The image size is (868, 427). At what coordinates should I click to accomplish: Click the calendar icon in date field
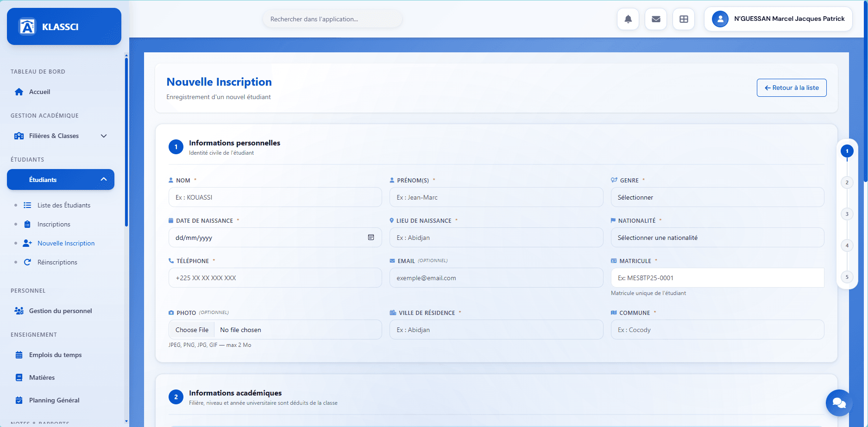pyautogui.click(x=371, y=237)
